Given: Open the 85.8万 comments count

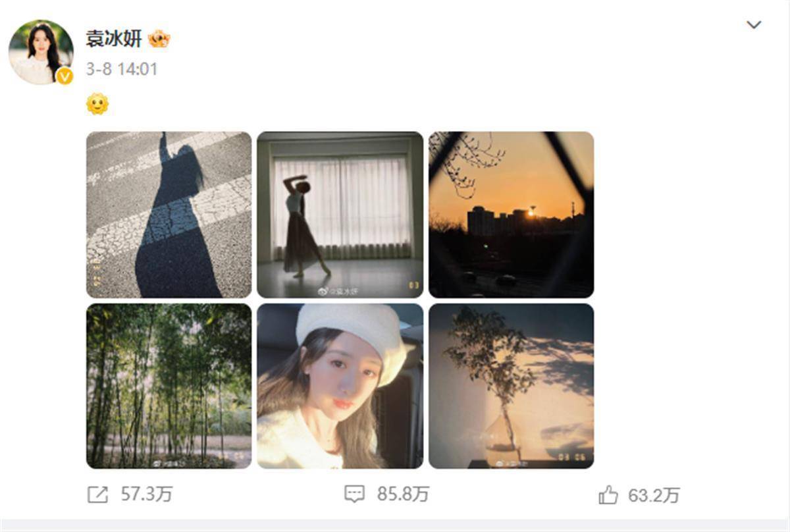Looking at the screenshot, I should (x=403, y=494).
